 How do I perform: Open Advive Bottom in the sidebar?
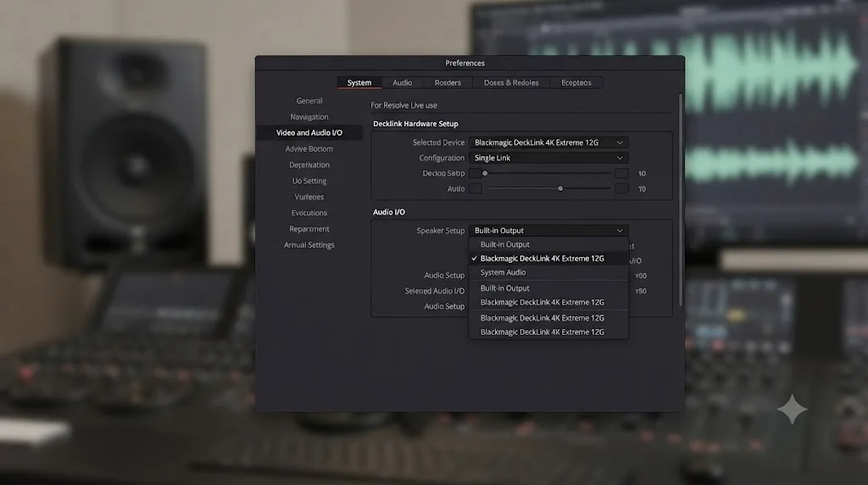(309, 149)
